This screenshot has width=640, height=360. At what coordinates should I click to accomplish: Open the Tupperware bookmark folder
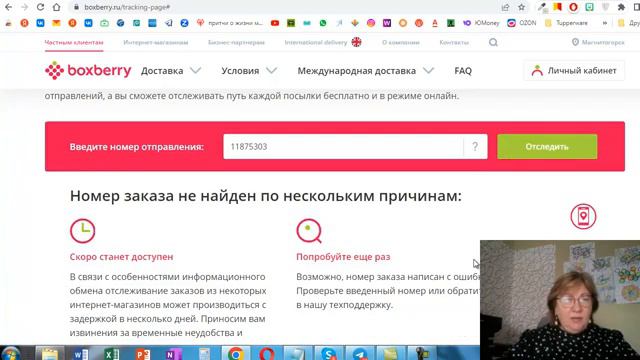(x=567, y=23)
